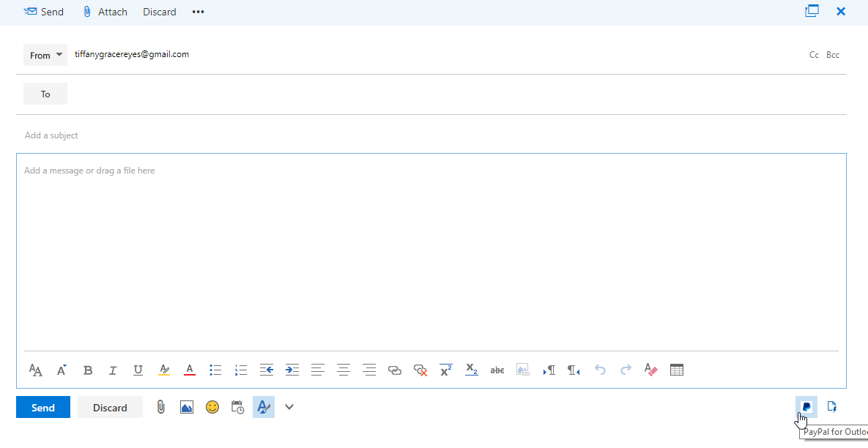Show the Cc field
868x448 pixels.
click(814, 55)
